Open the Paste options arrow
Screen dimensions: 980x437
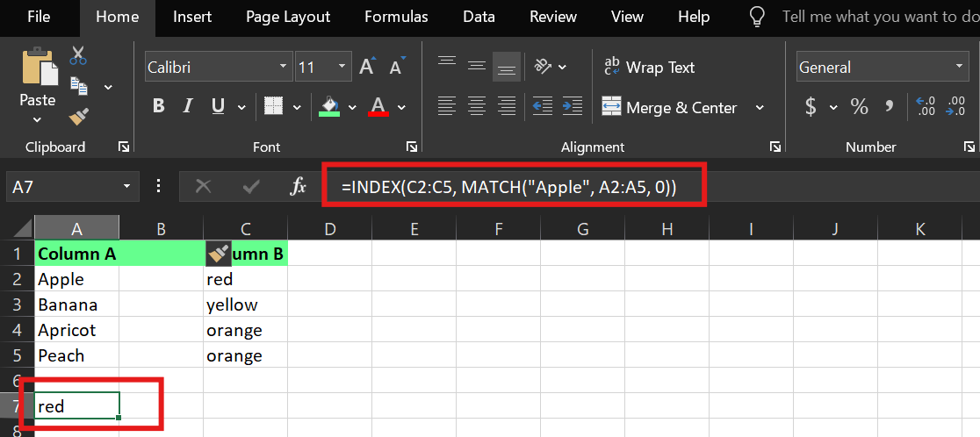37,119
